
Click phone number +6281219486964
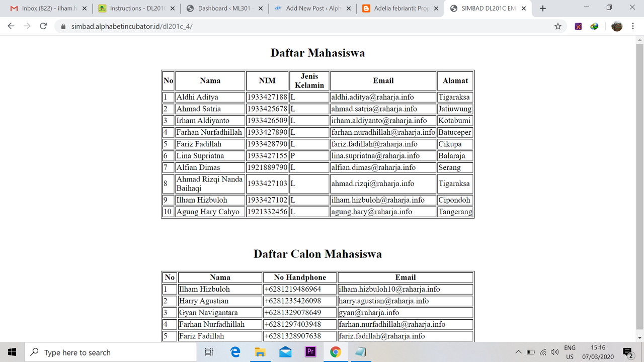300,289
